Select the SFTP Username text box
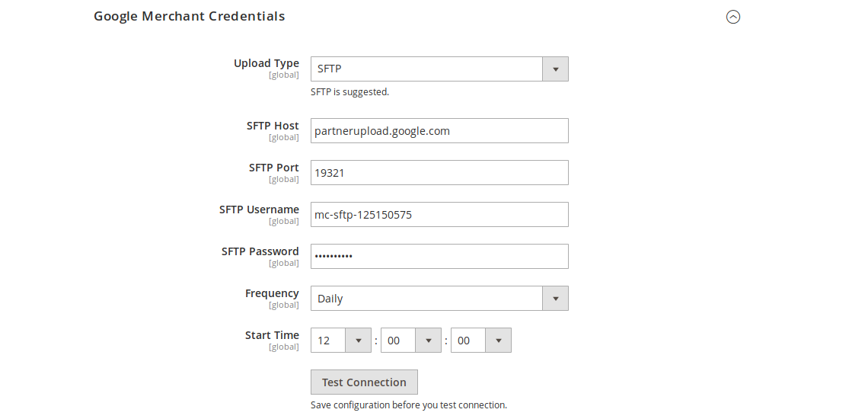 point(439,215)
